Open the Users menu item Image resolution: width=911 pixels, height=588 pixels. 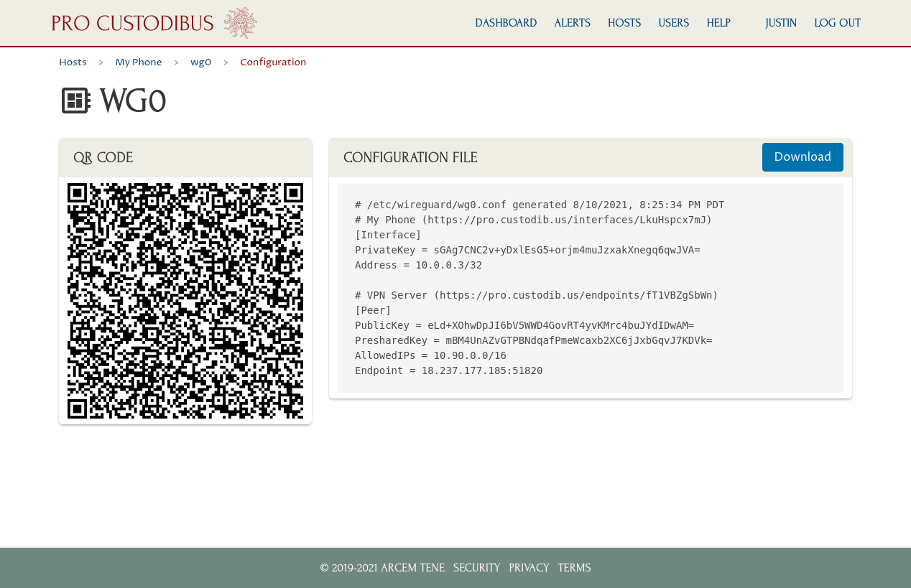tap(674, 23)
